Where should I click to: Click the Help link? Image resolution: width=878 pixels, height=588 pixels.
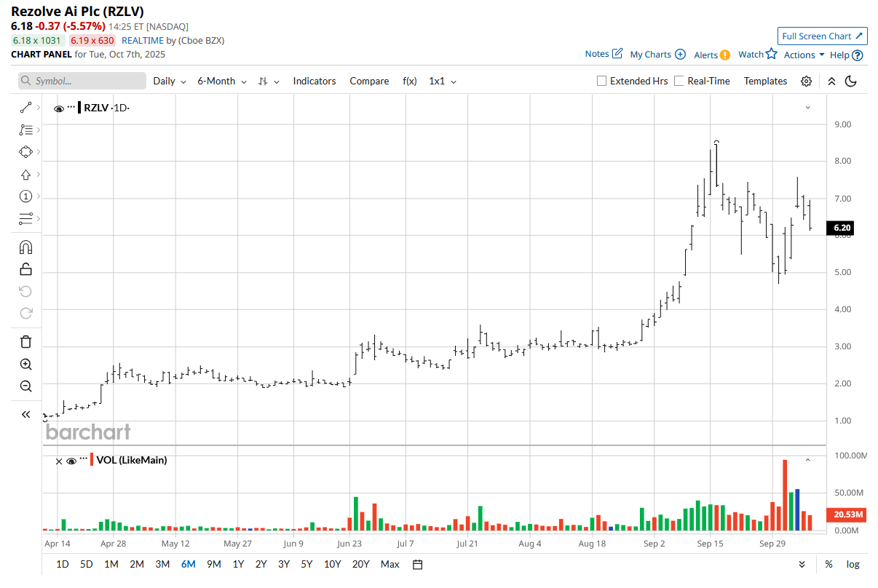839,55
